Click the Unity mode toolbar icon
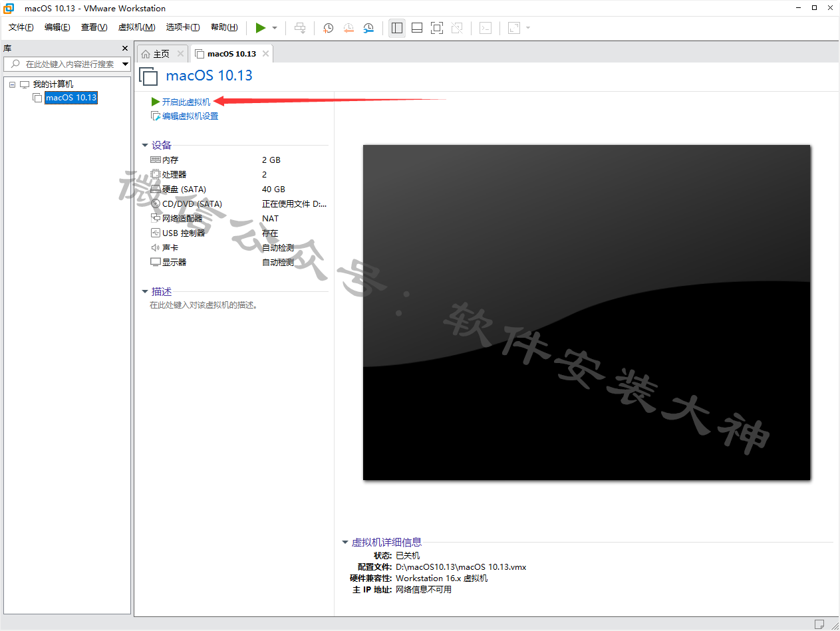 pos(457,28)
